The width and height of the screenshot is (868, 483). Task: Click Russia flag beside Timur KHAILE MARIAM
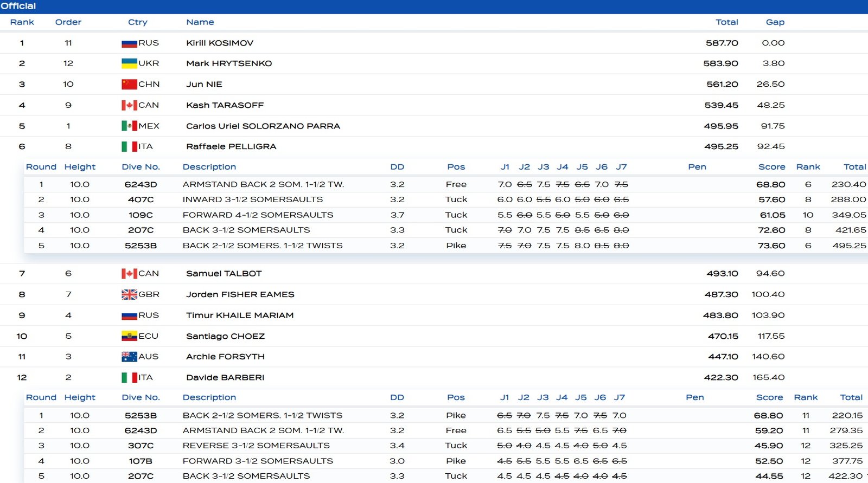(129, 315)
